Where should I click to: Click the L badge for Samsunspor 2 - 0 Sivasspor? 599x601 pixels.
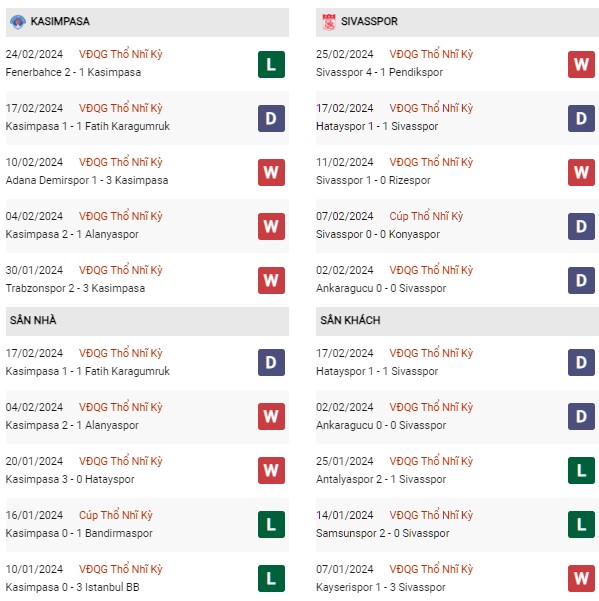pyautogui.click(x=581, y=524)
